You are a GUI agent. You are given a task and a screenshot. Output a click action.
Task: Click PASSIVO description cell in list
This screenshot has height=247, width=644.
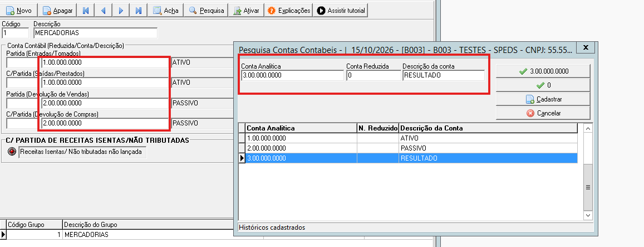tap(488, 148)
